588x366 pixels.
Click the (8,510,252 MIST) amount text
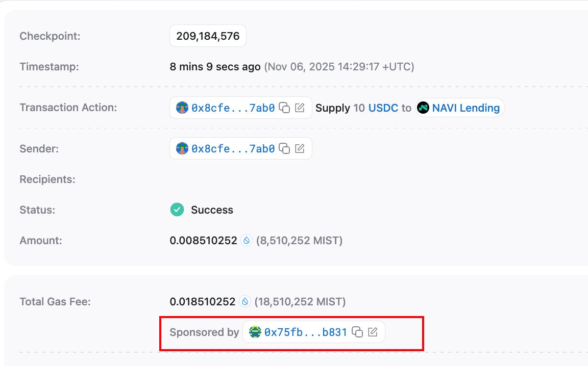pyautogui.click(x=299, y=240)
